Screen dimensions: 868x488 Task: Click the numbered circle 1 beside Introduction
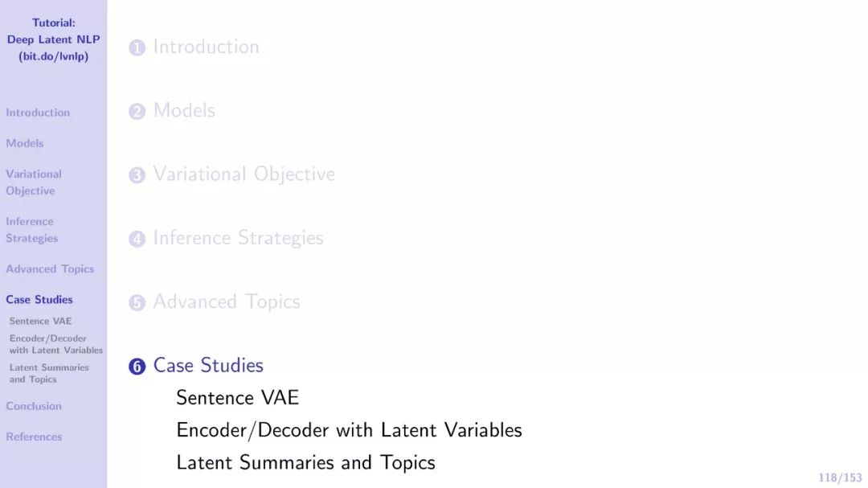click(137, 47)
